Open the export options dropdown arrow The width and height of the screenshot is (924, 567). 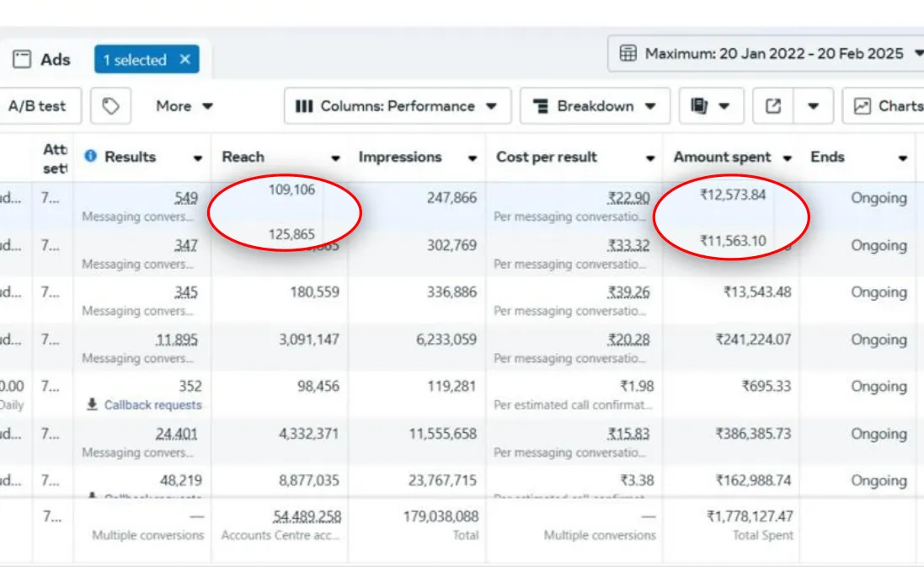coord(813,106)
